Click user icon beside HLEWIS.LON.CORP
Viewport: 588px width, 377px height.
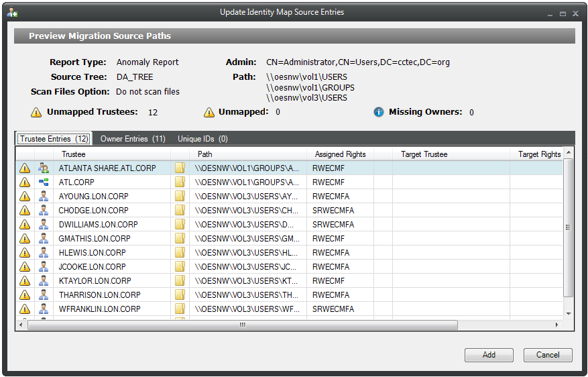coord(44,252)
